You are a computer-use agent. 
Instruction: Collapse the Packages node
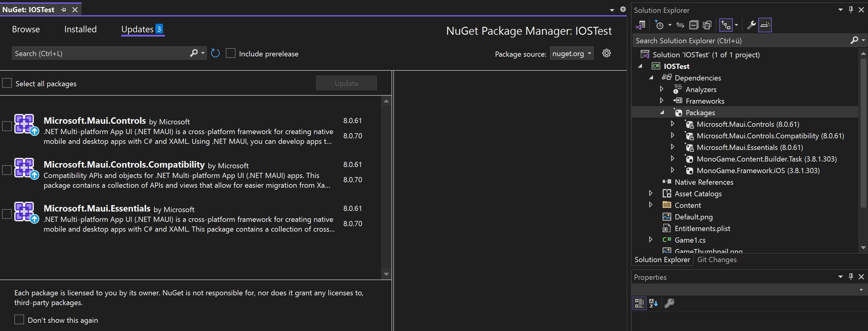[662, 112]
